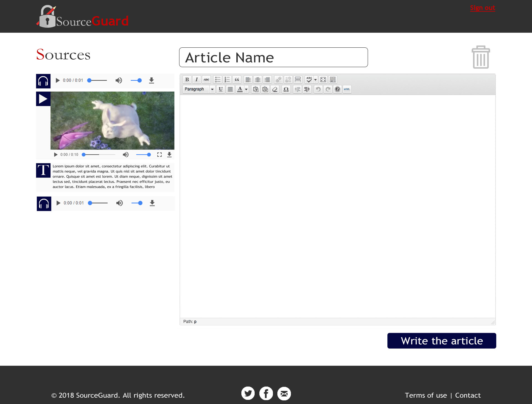532x404 pixels.
Task: Insert an unordered bullet list
Action: click(218, 80)
